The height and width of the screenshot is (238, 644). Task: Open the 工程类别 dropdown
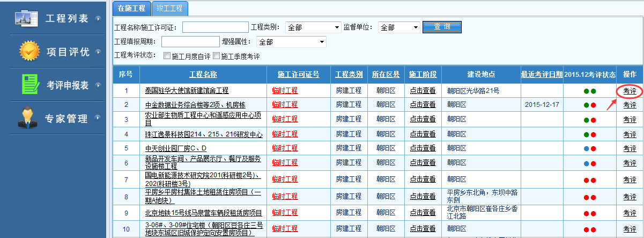coord(313,27)
